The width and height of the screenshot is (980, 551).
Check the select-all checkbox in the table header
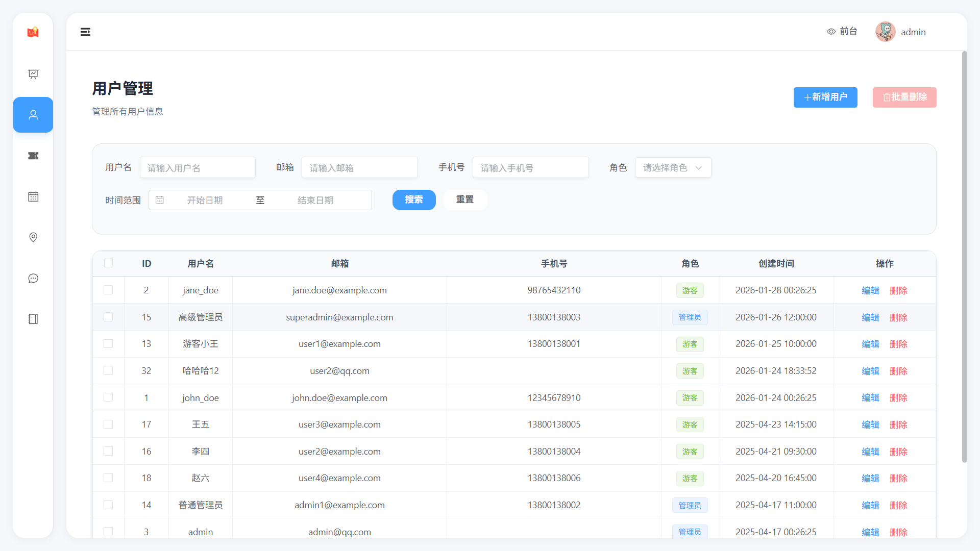click(x=108, y=263)
